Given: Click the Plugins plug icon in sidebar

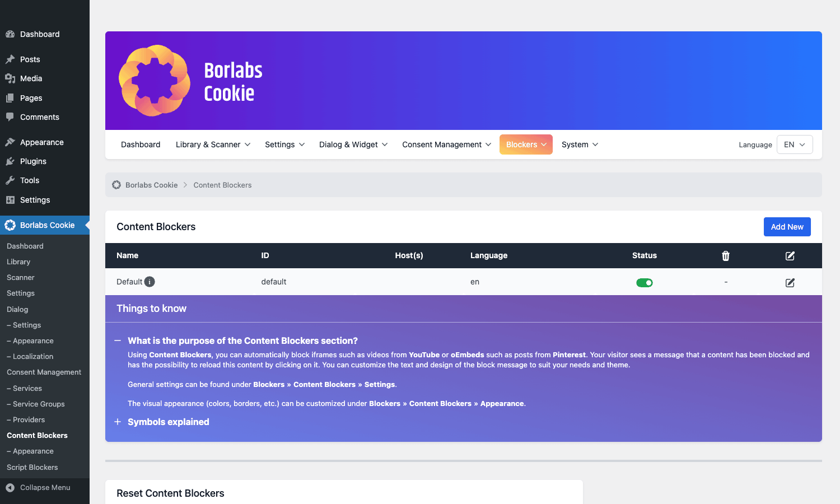Looking at the screenshot, I should coord(10,161).
